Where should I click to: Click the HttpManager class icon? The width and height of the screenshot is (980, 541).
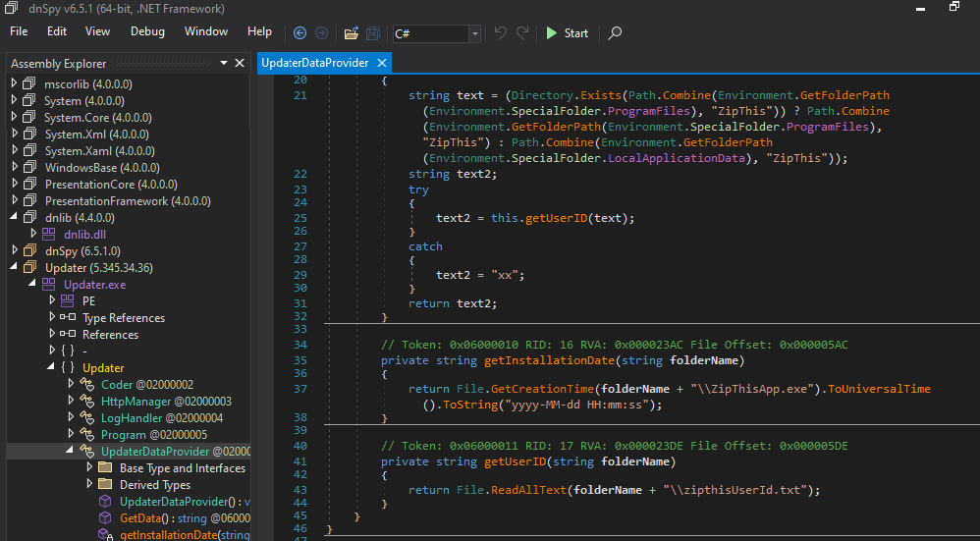87,401
